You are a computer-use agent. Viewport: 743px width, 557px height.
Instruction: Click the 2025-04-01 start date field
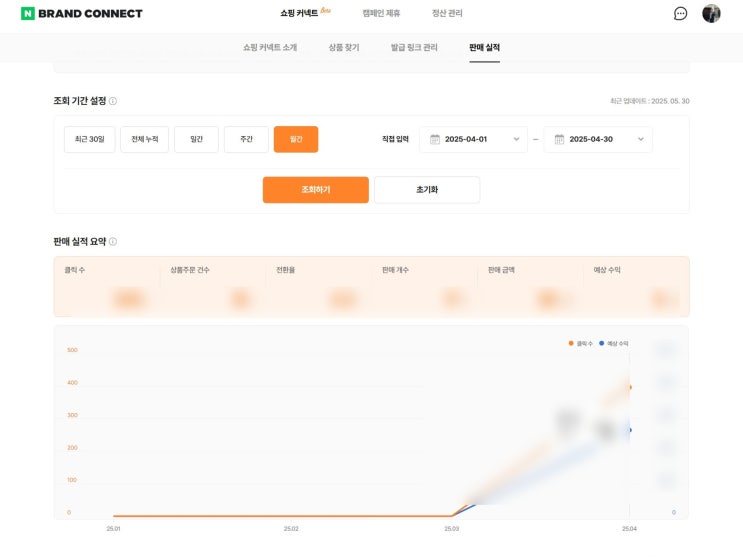(x=473, y=139)
